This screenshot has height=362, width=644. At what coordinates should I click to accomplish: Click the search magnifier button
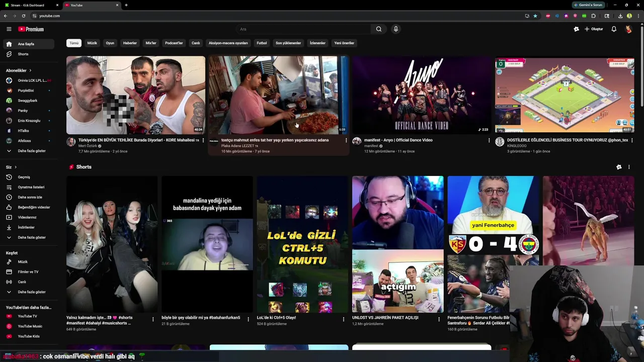(x=379, y=29)
